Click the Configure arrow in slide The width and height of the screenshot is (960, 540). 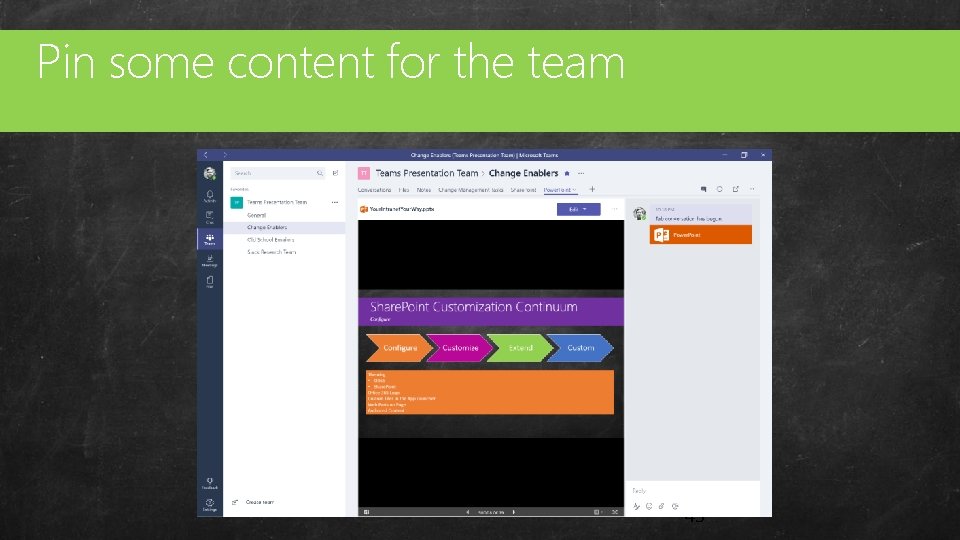point(398,348)
